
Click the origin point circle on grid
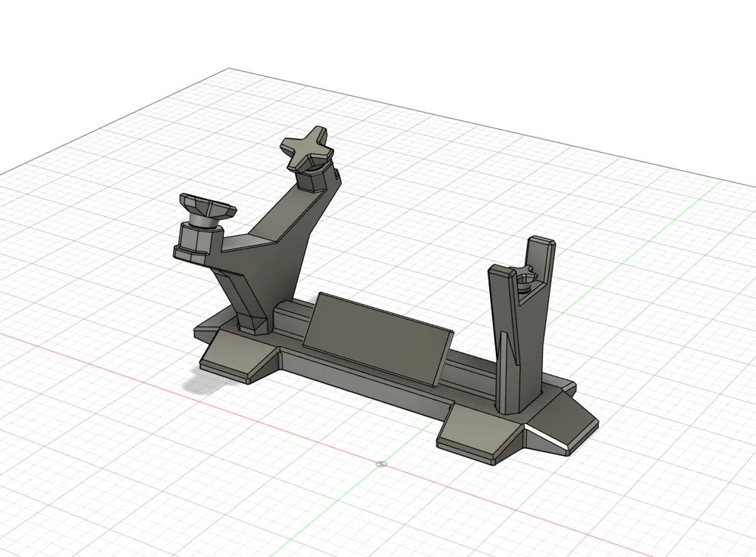[381, 464]
